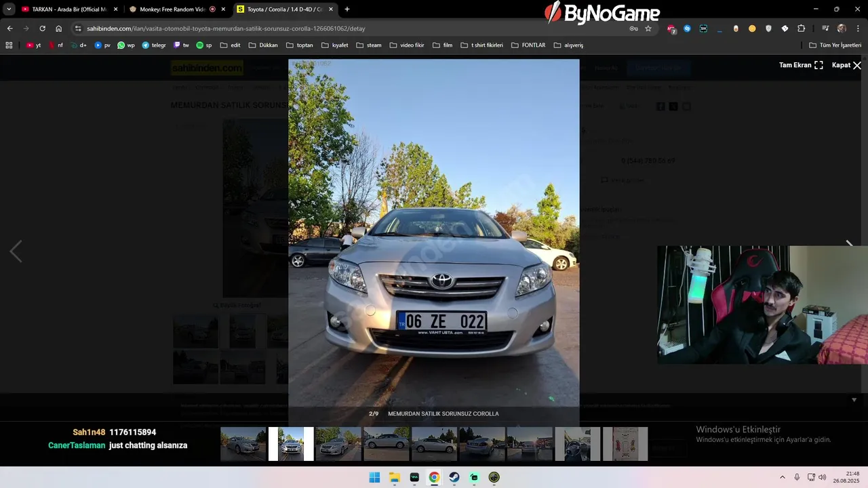Close the Monkey: Free Random Video tab
This screenshot has height=488, width=868.
(223, 9)
